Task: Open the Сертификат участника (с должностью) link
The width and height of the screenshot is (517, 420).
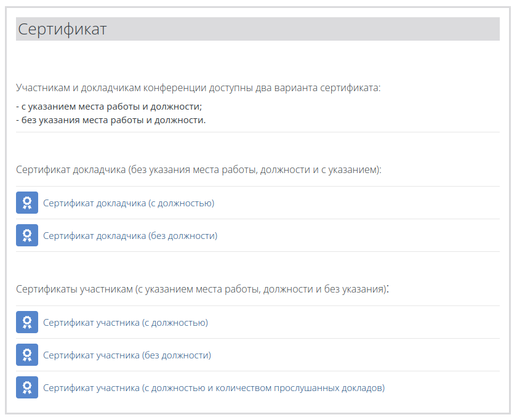Action: click(x=126, y=322)
